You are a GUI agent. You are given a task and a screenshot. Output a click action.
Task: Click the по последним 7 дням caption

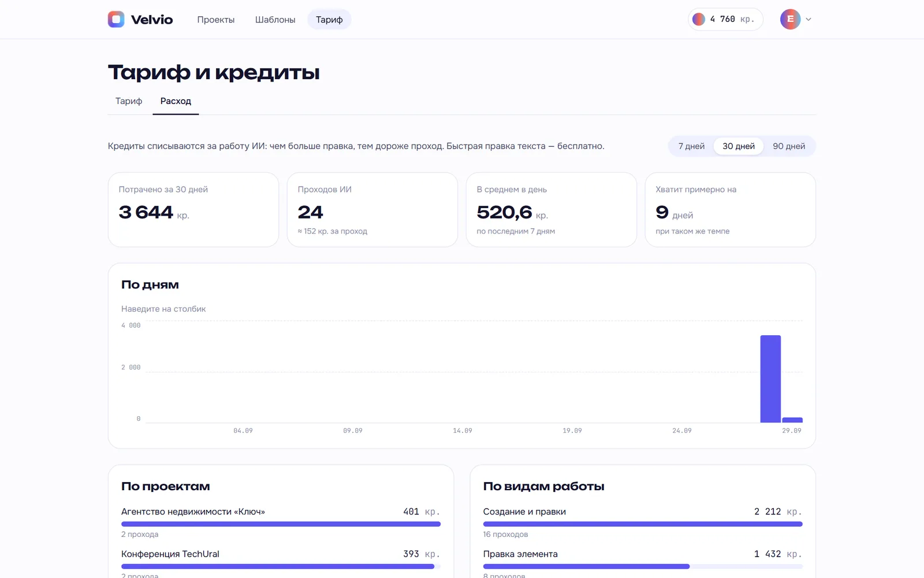516,231
